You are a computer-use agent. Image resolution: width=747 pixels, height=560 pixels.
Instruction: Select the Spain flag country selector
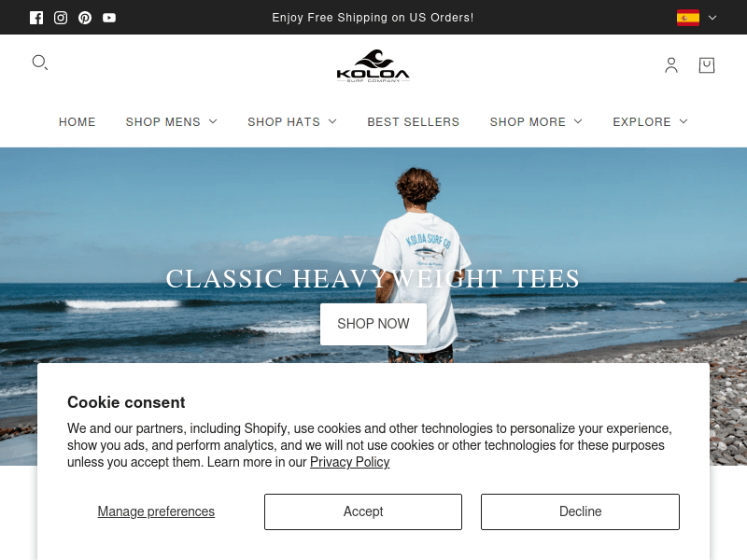(x=688, y=18)
